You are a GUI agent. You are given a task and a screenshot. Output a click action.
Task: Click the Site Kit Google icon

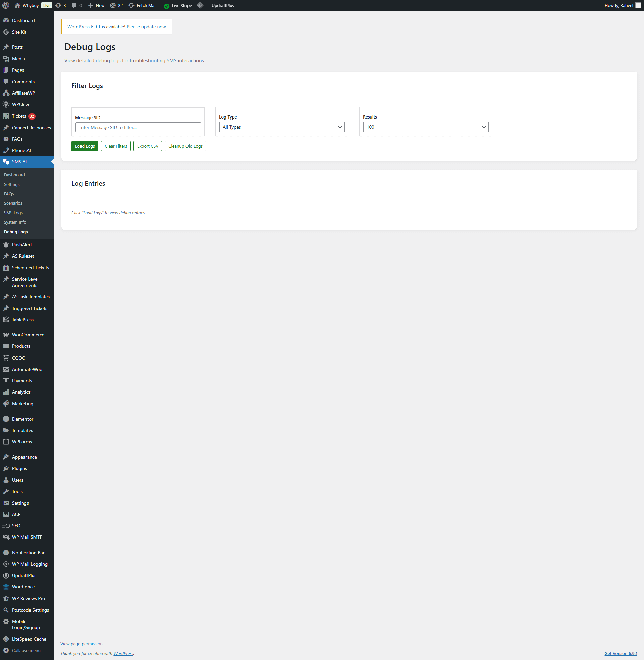click(6, 32)
